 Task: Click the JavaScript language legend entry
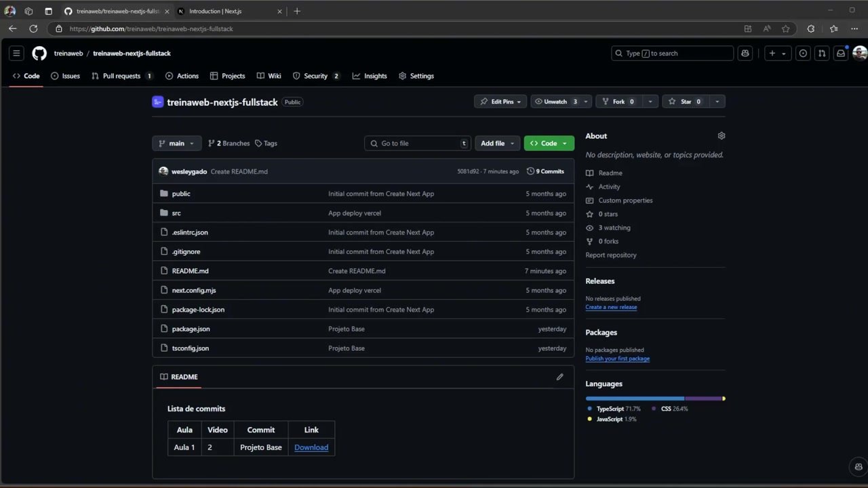612,420
